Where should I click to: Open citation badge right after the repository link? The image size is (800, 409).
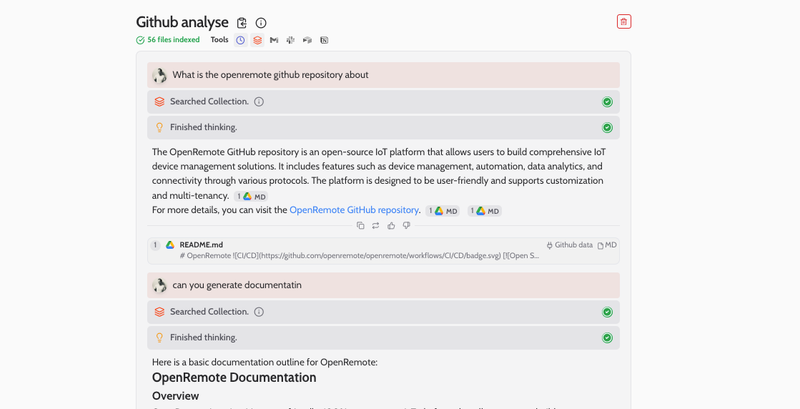click(442, 211)
